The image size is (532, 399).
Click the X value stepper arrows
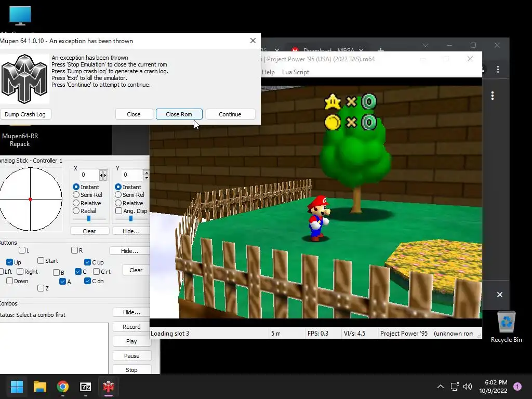click(103, 175)
